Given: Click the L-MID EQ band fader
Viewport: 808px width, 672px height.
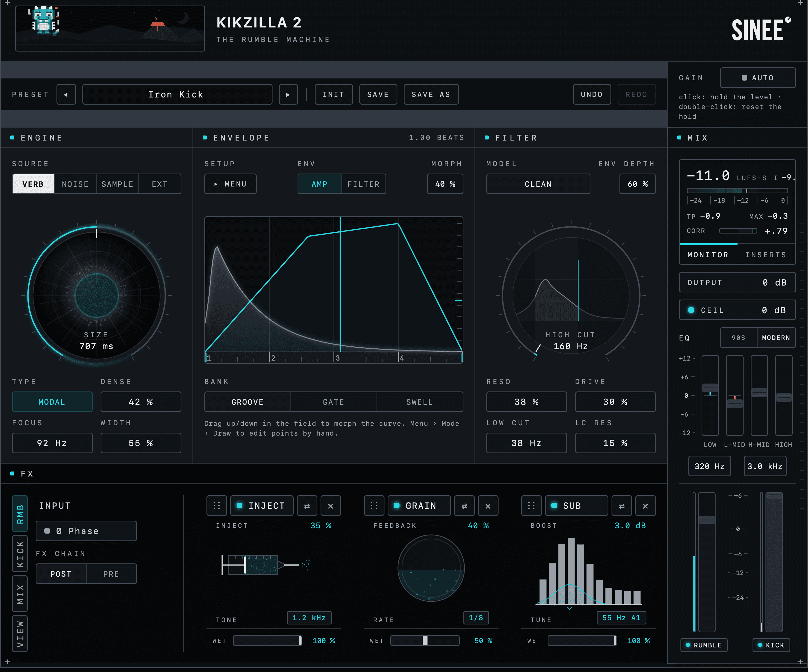Looking at the screenshot, I should (x=735, y=395).
